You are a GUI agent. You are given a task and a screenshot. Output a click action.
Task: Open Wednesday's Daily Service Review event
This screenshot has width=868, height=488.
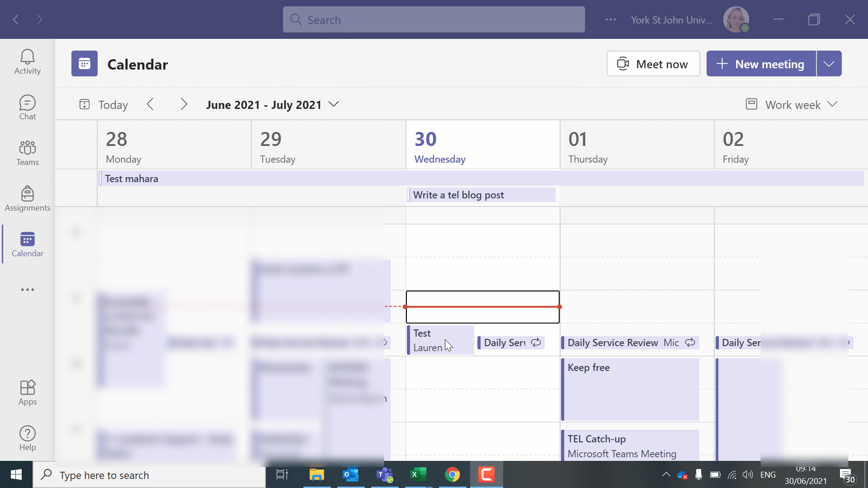click(511, 343)
